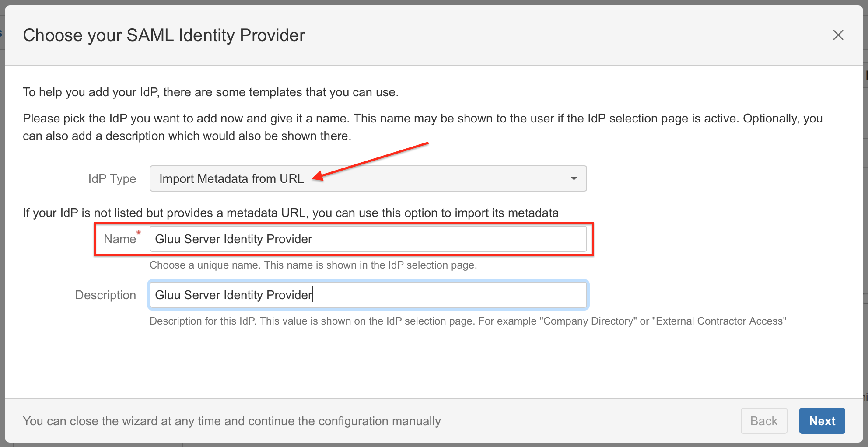The image size is (868, 447).
Task: Select the 'Import Metadata from URL' option text
Action: coord(231,178)
